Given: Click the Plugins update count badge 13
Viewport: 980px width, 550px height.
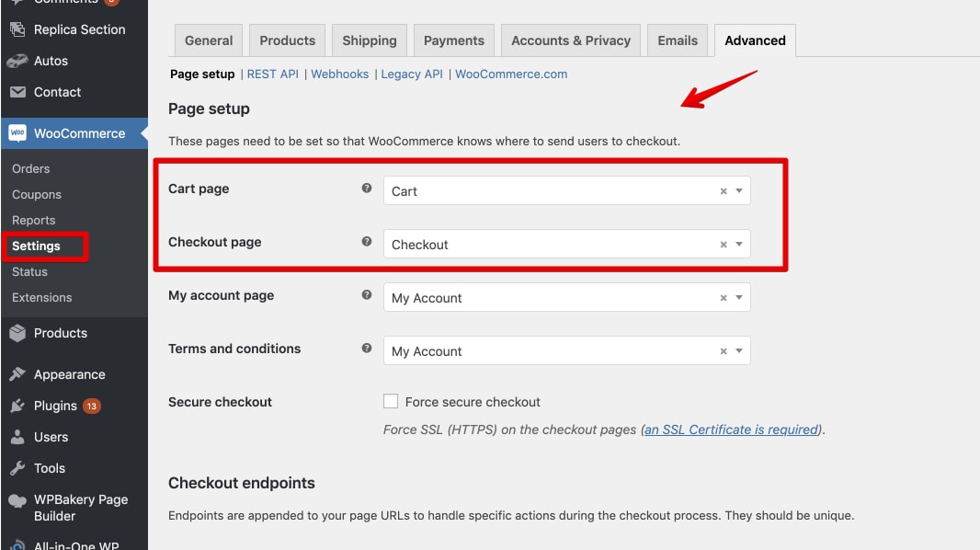Looking at the screenshot, I should coord(92,407).
